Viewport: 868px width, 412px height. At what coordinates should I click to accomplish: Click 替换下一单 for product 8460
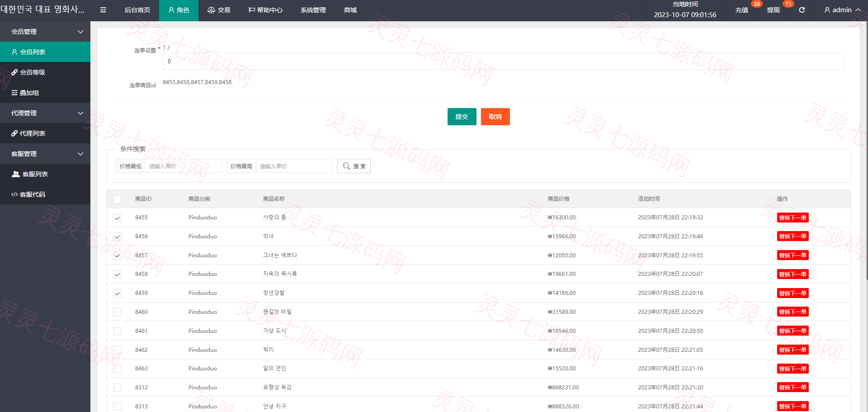click(793, 312)
